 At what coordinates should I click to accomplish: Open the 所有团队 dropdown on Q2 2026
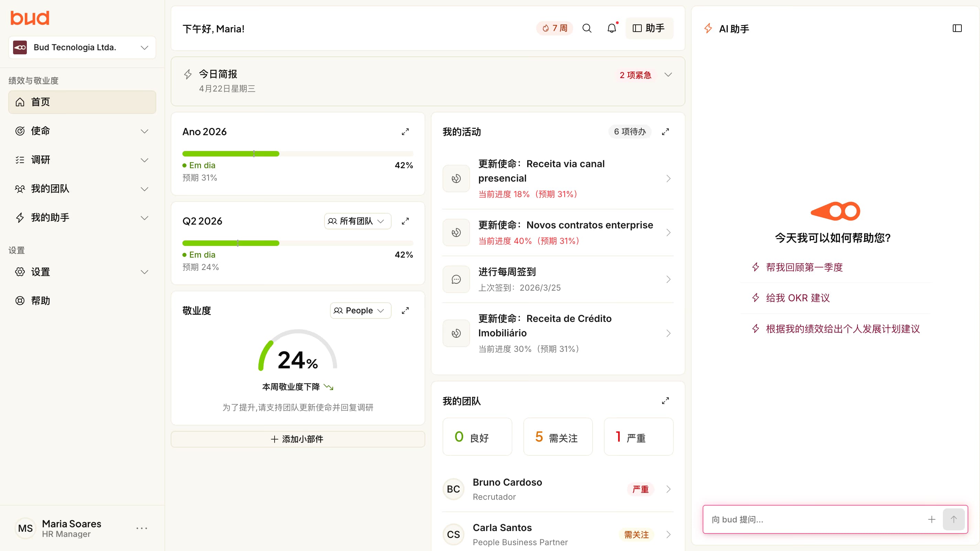click(x=357, y=221)
